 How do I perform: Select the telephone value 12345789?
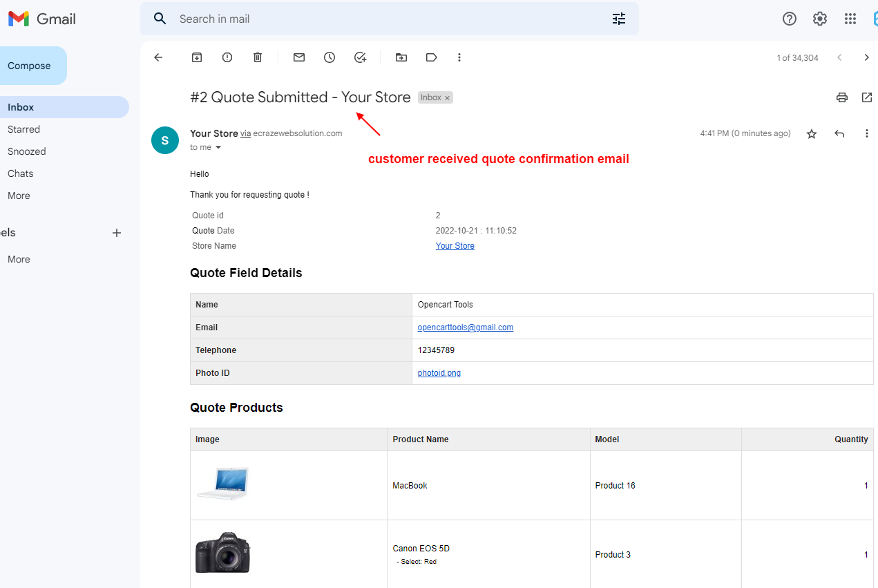[436, 350]
